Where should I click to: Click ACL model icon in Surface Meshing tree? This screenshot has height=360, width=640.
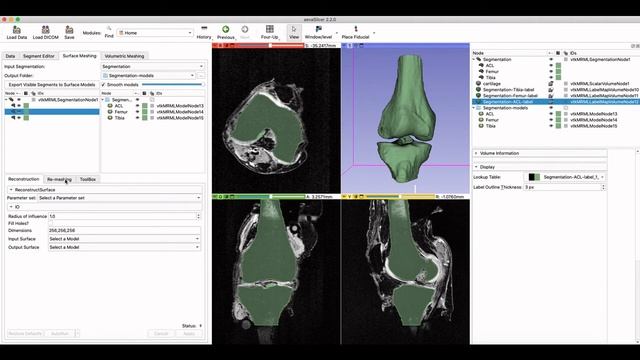click(x=110, y=106)
